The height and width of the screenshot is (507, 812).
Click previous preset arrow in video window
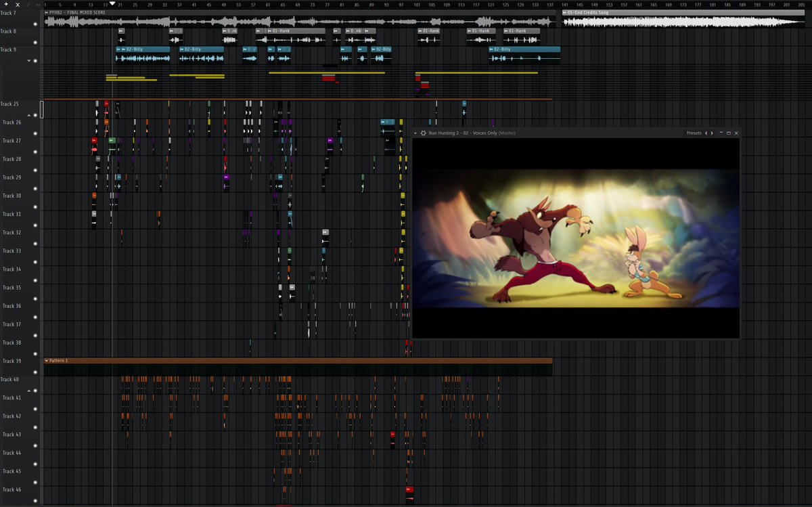[x=706, y=133]
